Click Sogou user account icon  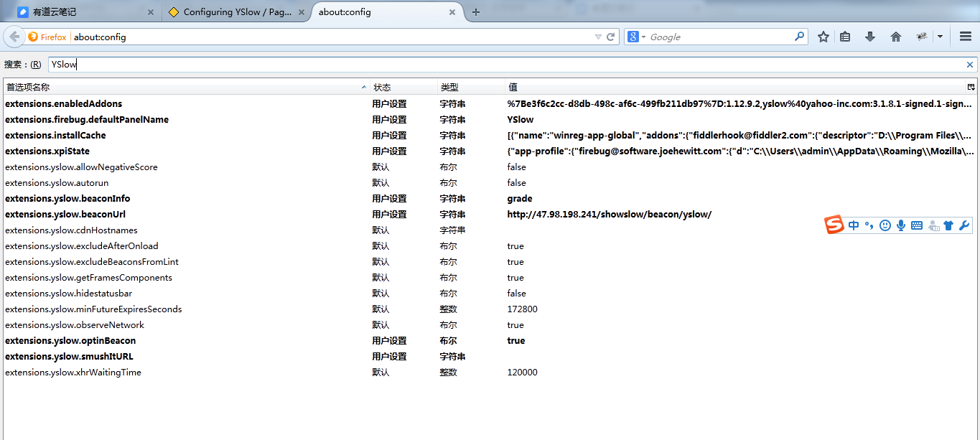tap(933, 225)
